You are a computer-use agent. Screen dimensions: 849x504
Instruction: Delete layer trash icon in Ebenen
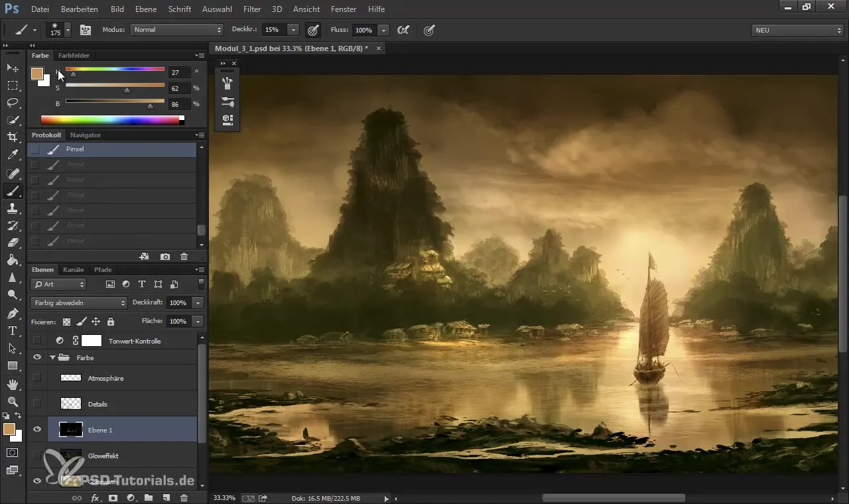coord(184,497)
